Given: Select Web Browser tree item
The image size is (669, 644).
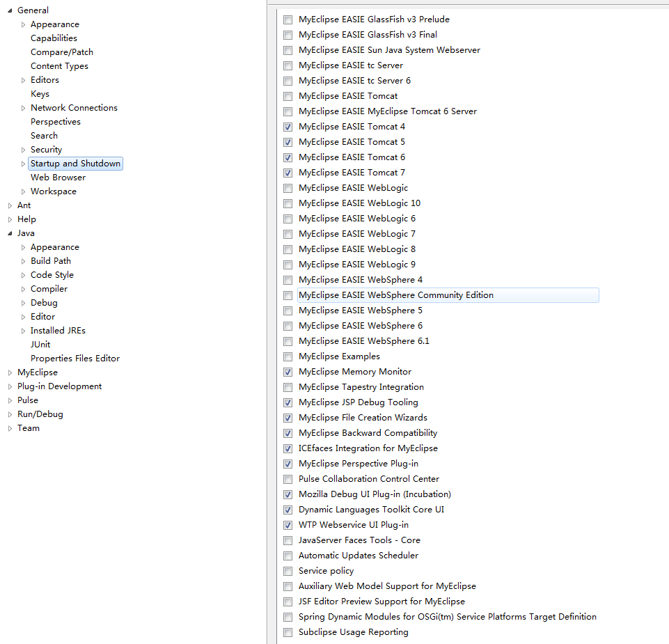Looking at the screenshot, I should (x=58, y=178).
